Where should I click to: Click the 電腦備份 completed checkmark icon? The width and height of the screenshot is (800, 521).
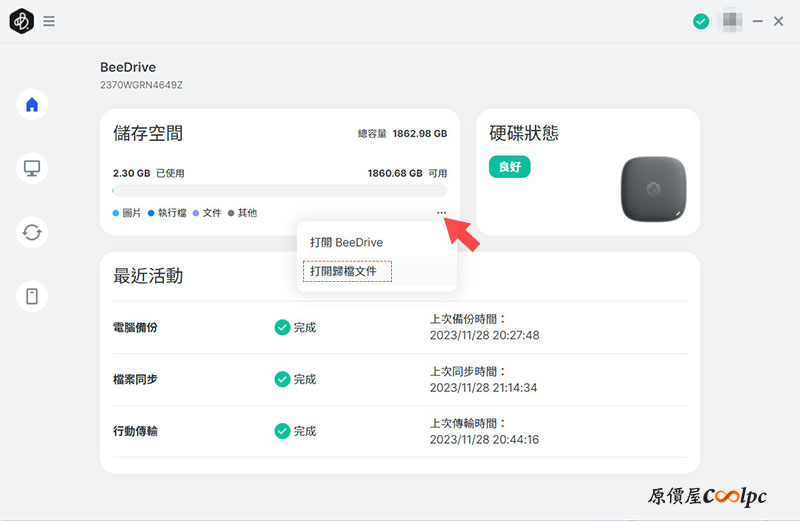coord(282,327)
